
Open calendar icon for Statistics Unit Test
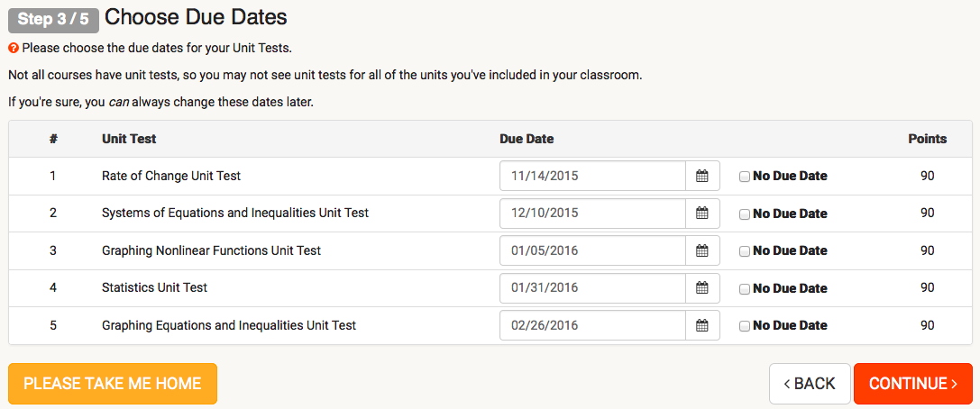click(702, 288)
